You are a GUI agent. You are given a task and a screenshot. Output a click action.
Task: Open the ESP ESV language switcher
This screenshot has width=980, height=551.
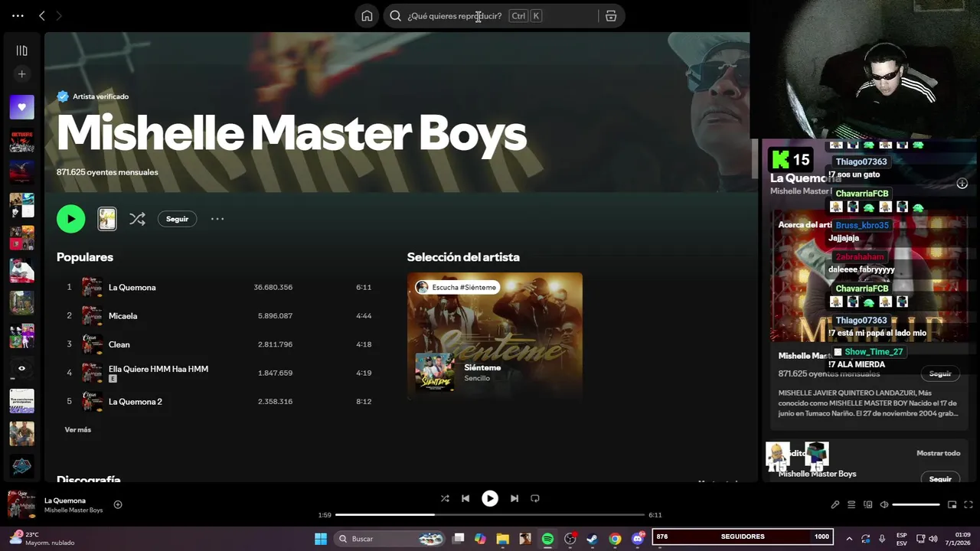coord(902,539)
